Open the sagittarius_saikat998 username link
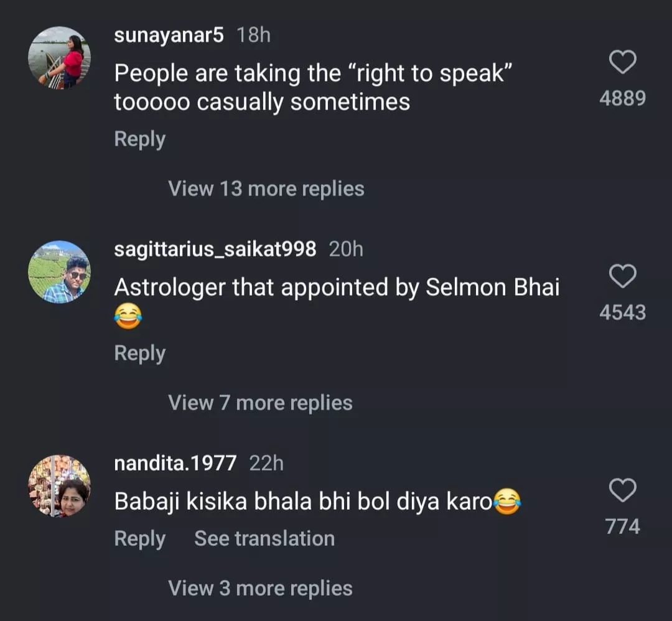 coord(215,250)
